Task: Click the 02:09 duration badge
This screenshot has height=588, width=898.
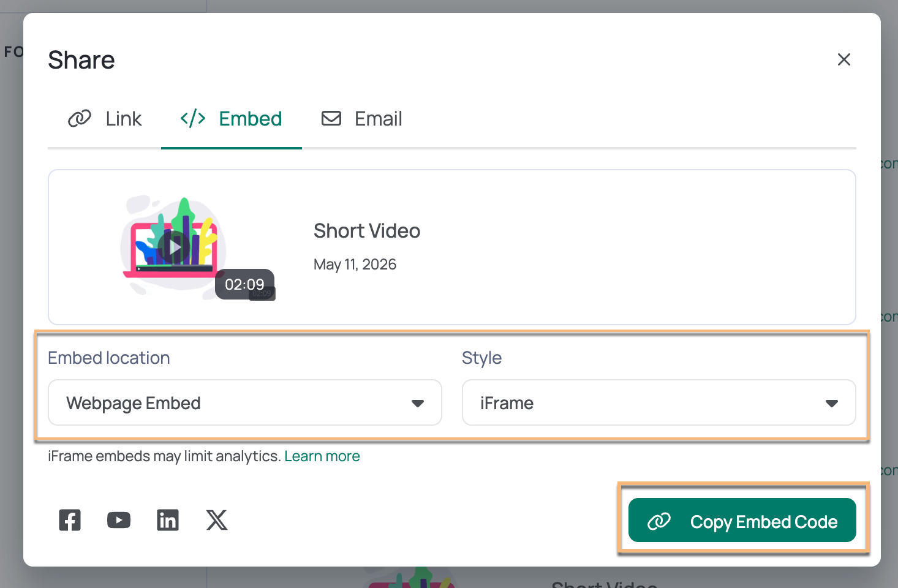Action: point(244,284)
